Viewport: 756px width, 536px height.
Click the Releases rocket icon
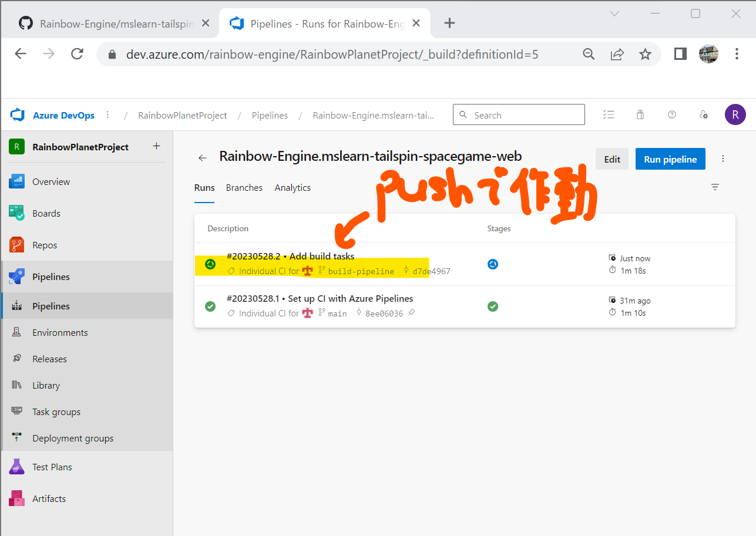click(x=16, y=359)
